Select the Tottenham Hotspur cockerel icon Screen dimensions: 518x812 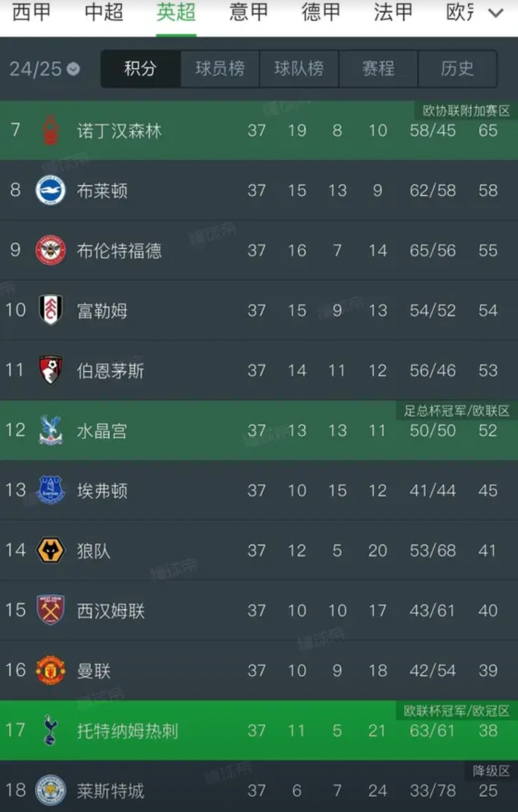(50, 730)
